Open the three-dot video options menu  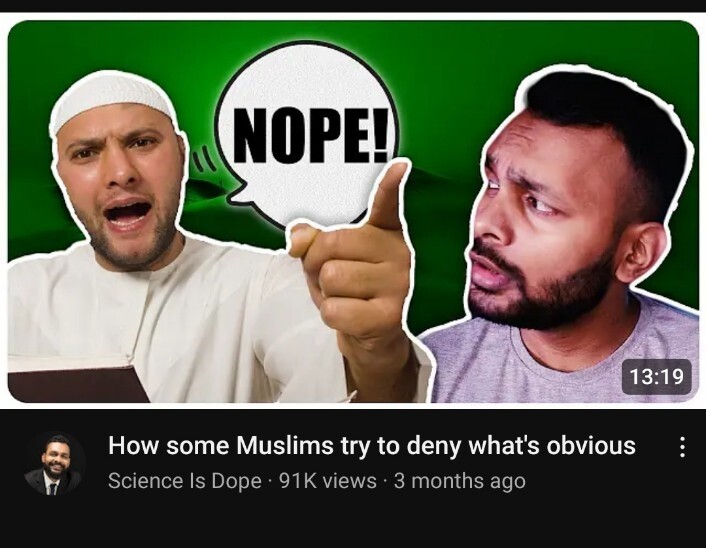[682, 447]
